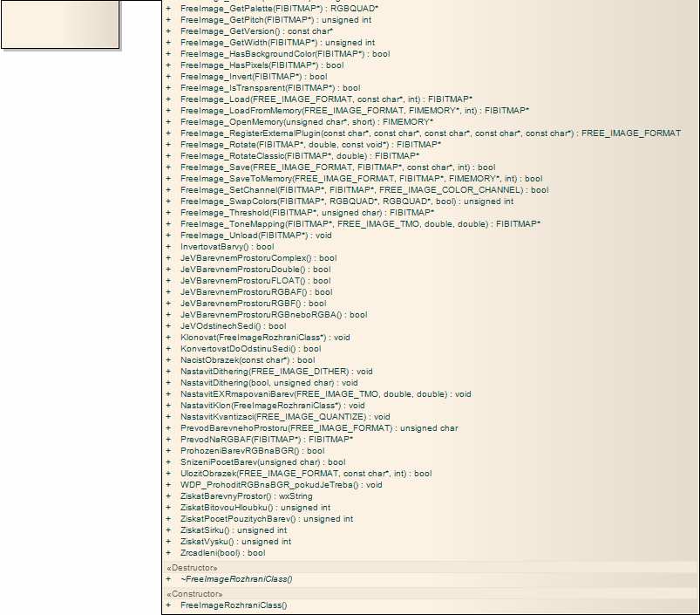Select NastavitDithering(FREE_IMAGE_DITHER) overload row

coord(276,372)
